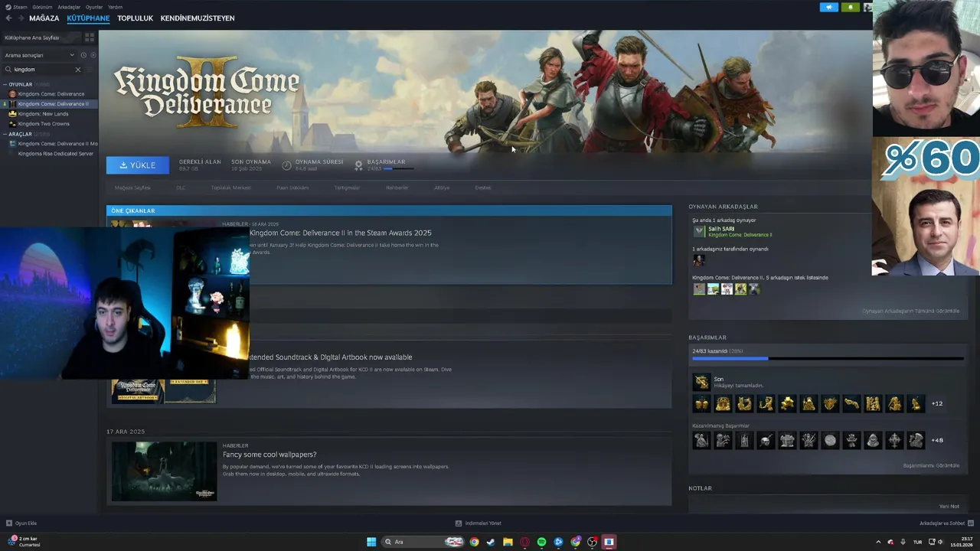
Task: Click Başarımlarımı Görüntüle link
Action: click(x=931, y=465)
